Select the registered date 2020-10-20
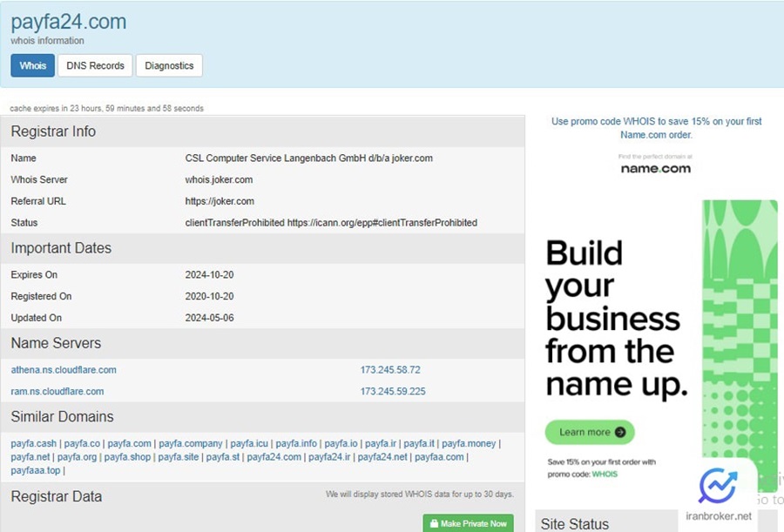The height and width of the screenshot is (532, 784). [x=209, y=297]
